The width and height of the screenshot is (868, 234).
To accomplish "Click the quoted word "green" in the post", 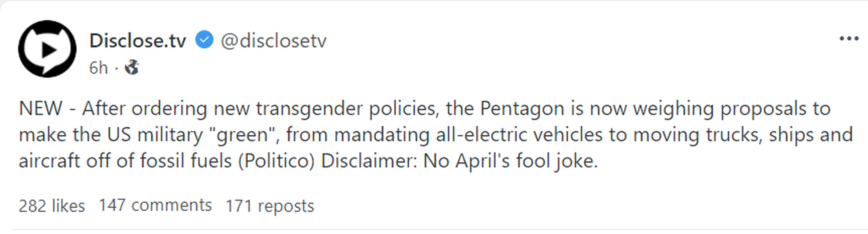I will 243,134.
